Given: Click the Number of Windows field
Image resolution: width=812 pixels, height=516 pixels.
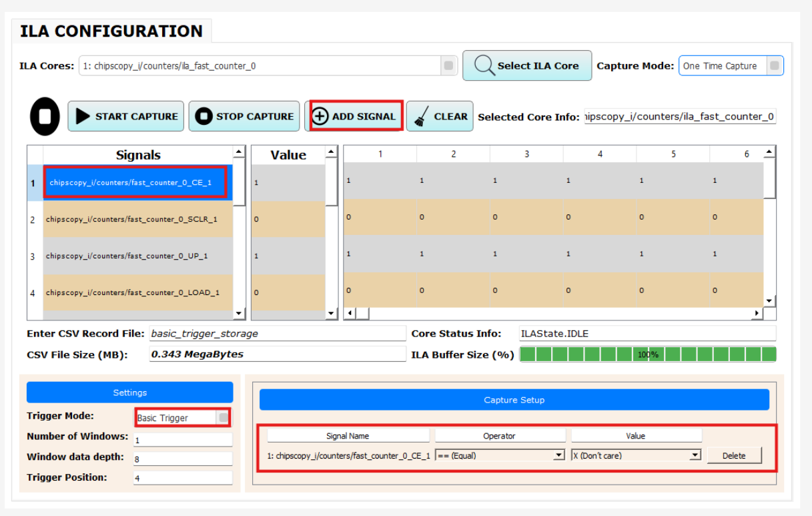Looking at the screenshot, I should click(183, 440).
